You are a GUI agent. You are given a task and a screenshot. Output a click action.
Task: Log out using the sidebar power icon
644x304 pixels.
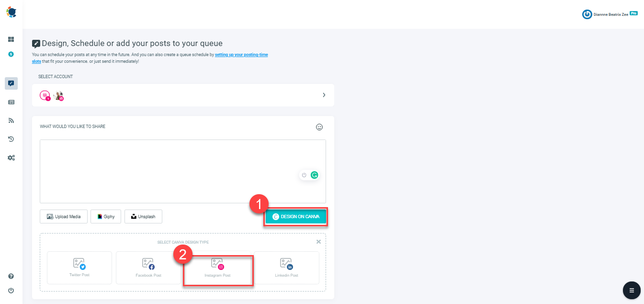click(11, 290)
